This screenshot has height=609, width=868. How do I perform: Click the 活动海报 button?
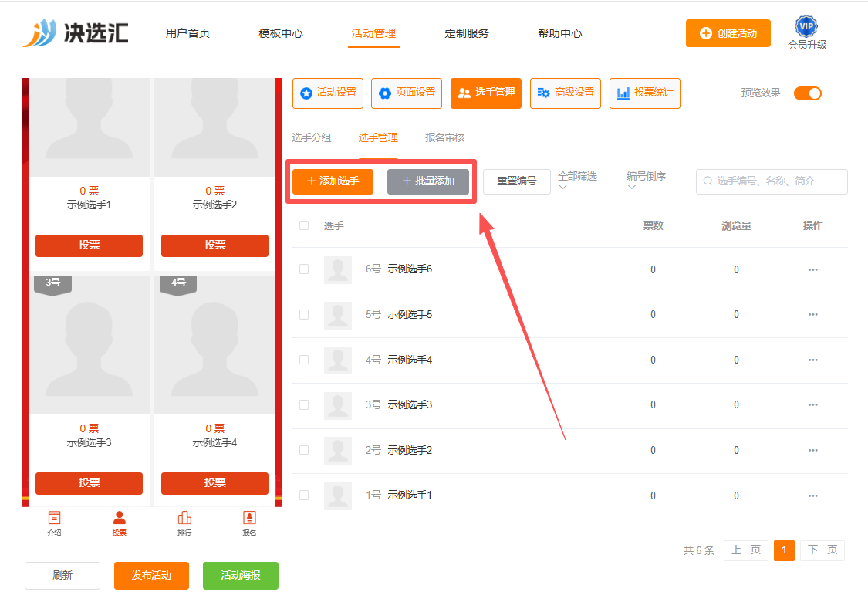240,575
